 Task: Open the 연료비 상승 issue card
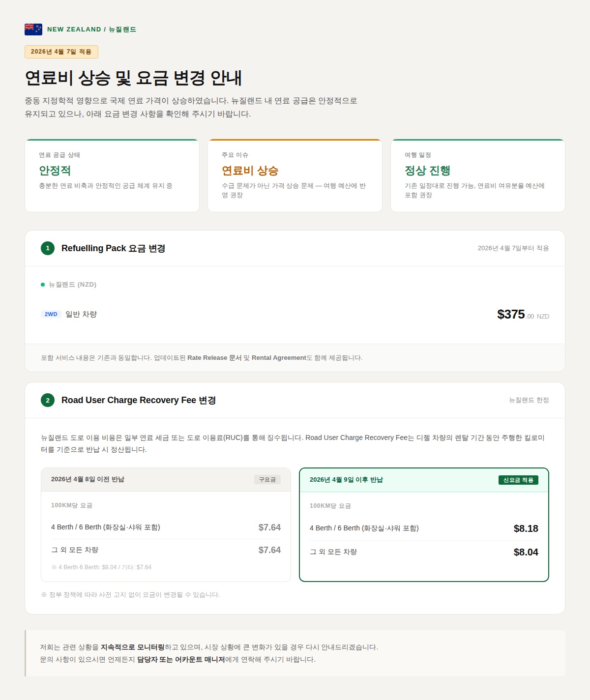coord(295,175)
